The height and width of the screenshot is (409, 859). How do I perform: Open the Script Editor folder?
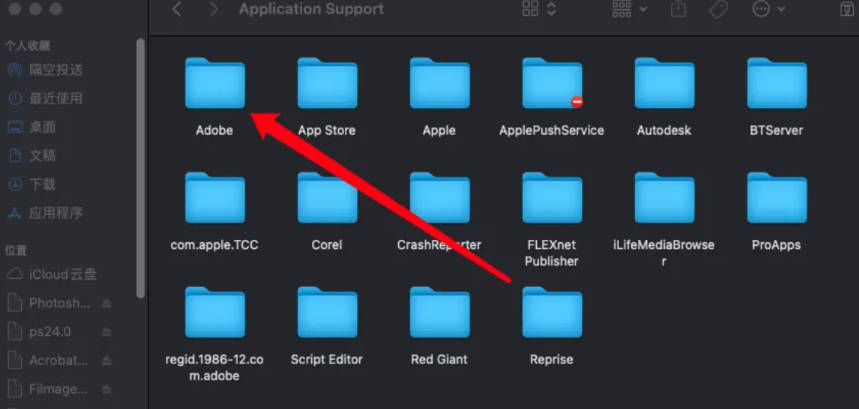[x=327, y=312]
